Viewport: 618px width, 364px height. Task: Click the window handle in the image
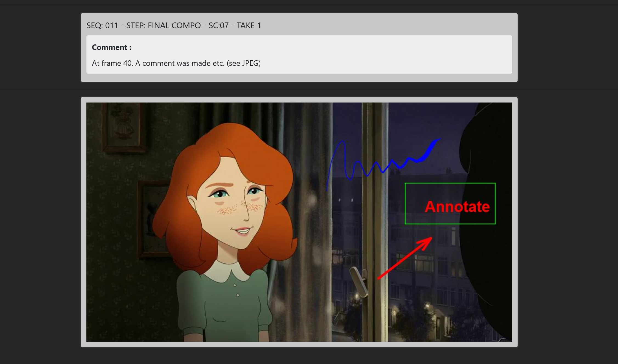(358, 281)
